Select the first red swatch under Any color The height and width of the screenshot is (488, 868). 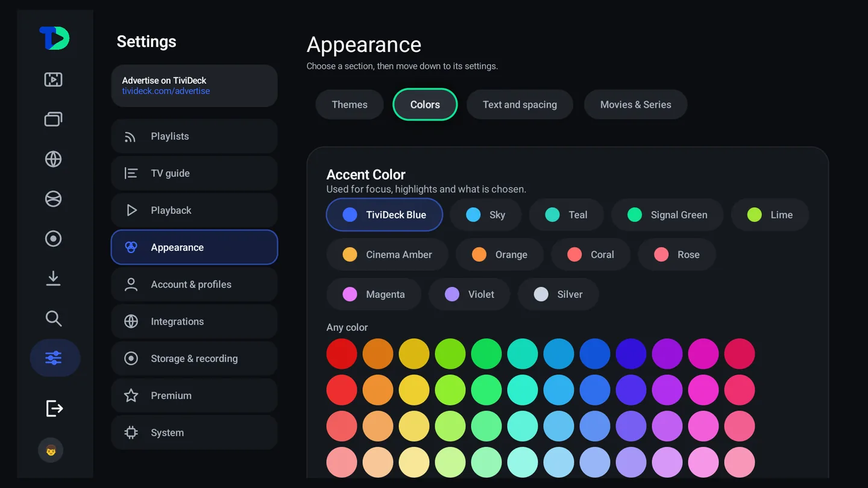point(342,354)
